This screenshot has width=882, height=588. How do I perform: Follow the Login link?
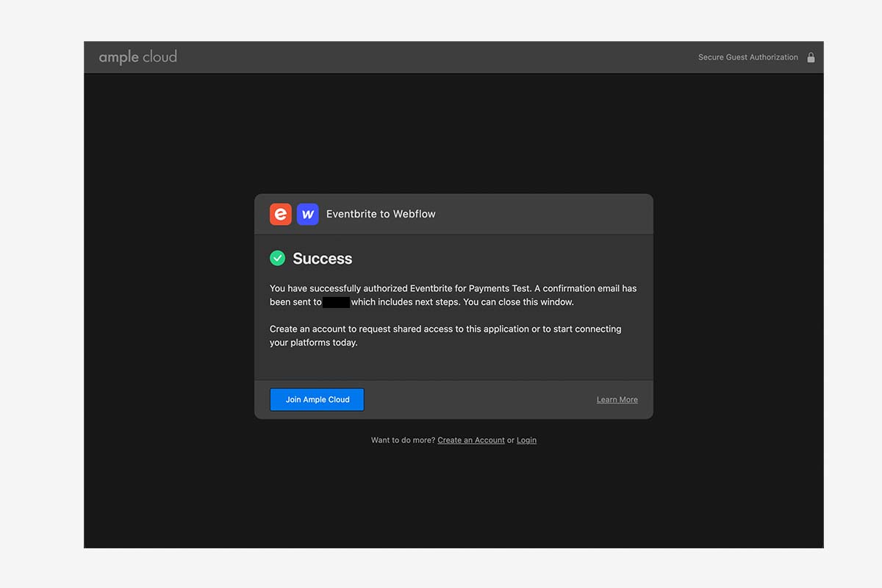526,440
